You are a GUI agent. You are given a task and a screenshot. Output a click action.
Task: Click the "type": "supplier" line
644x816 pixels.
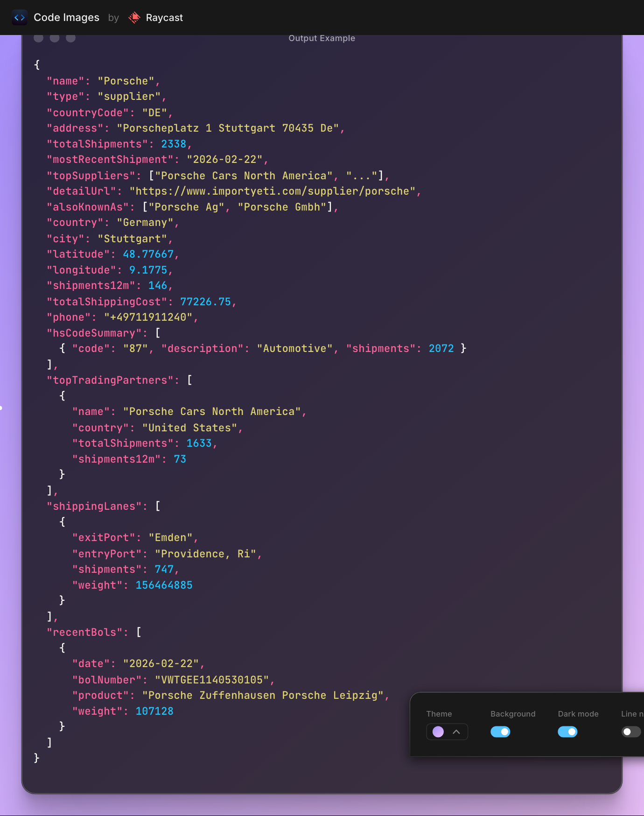pos(106,97)
